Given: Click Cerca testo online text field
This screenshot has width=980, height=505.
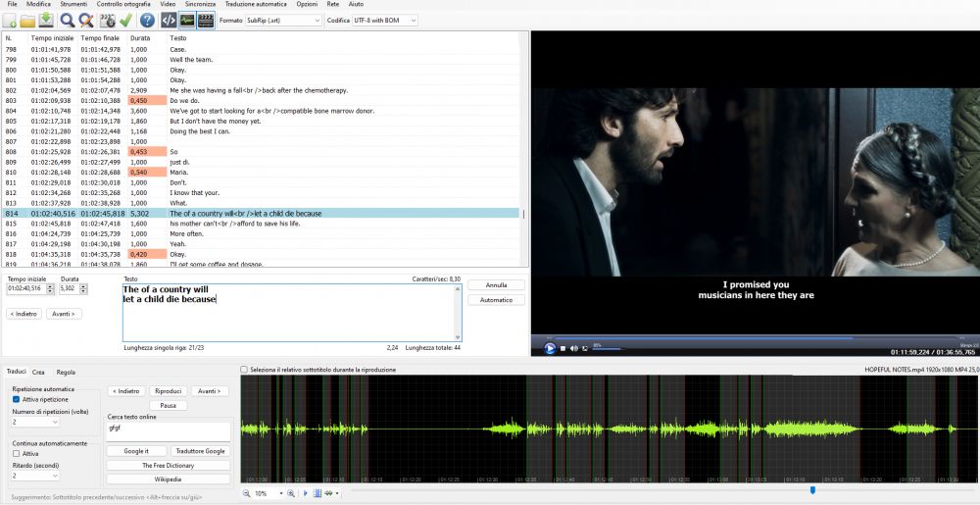Looking at the screenshot, I should point(169,431).
